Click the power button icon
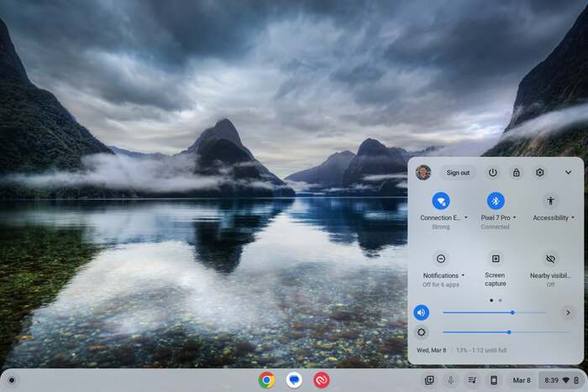Screen dimensions: 588x392 (493, 172)
